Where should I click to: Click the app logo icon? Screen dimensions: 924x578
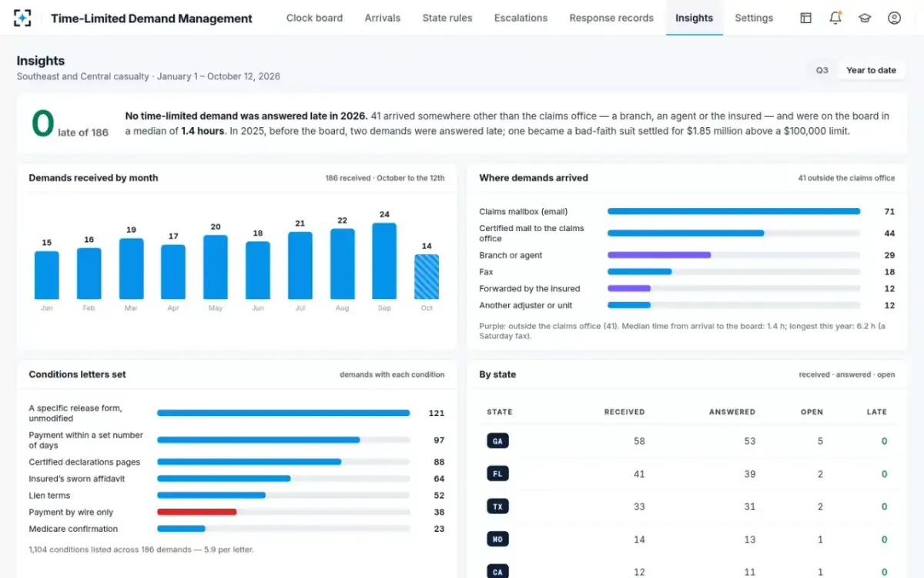(x=22, y=18)
